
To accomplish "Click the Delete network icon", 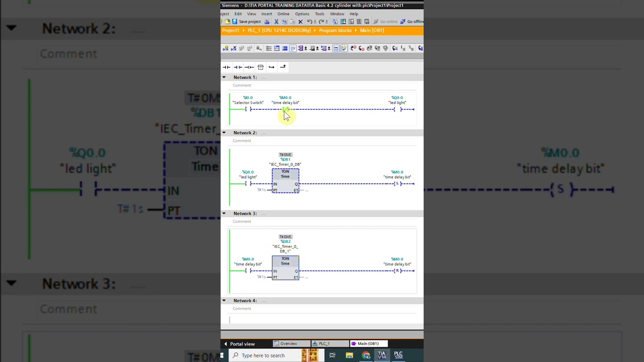I will pyautogui.click(x=233, y=48).
